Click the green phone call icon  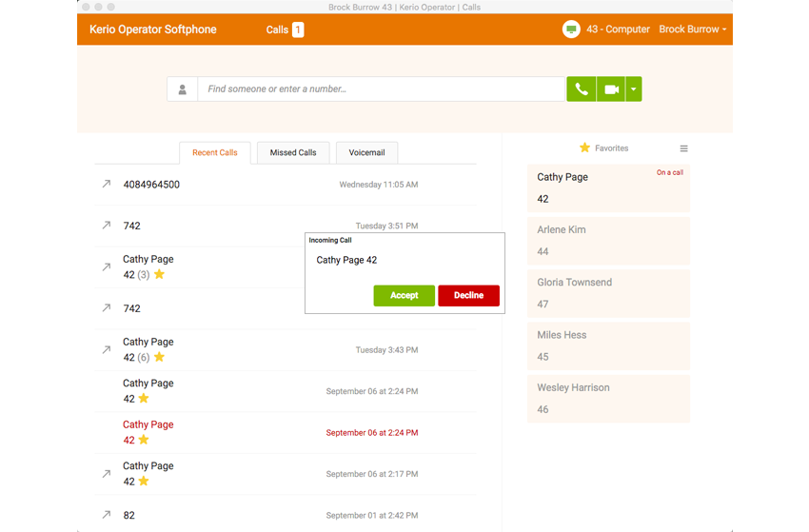pos(582,89)
